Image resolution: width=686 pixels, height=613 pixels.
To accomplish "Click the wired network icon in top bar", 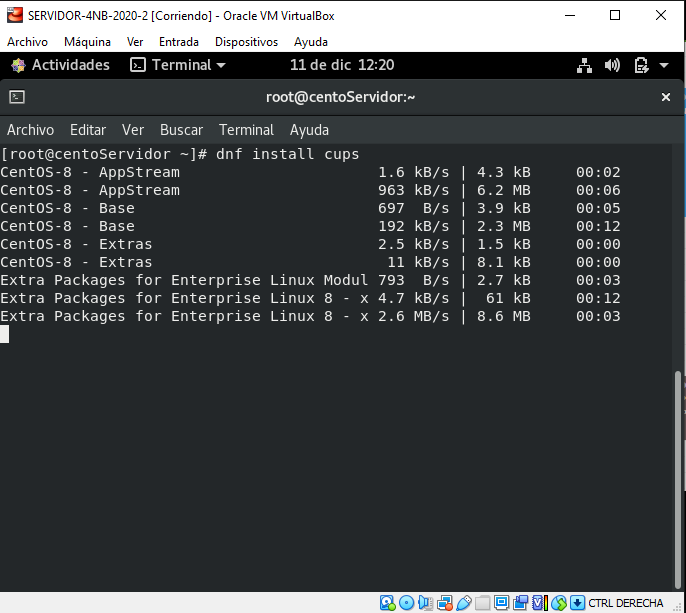I will click(x=584, y=66).
